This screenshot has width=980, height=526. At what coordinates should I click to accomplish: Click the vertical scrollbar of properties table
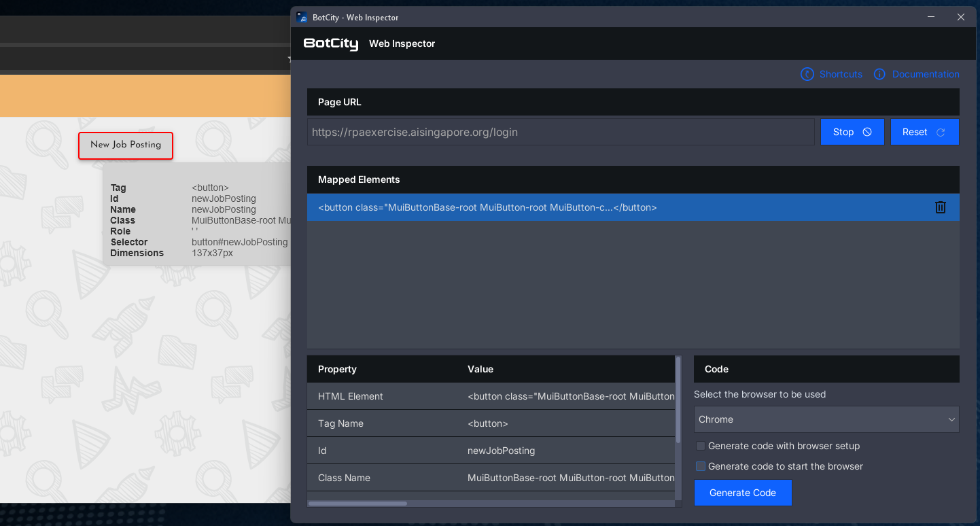[x=678, y=401]
